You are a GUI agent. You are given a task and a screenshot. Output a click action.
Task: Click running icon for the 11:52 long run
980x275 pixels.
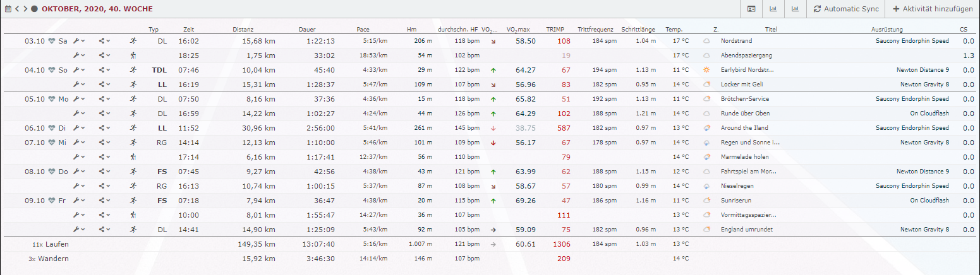tap(133, 128)
